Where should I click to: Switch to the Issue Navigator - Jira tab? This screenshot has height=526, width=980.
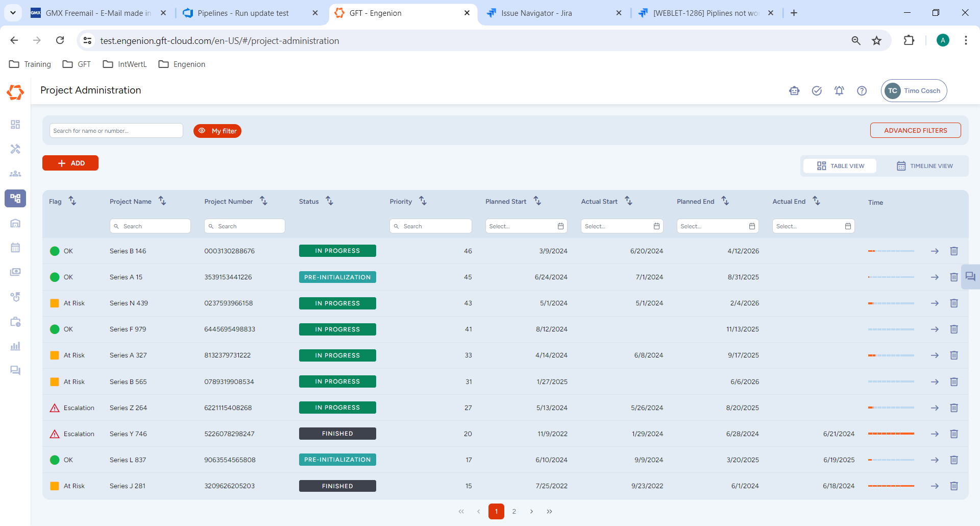[536, 13]
